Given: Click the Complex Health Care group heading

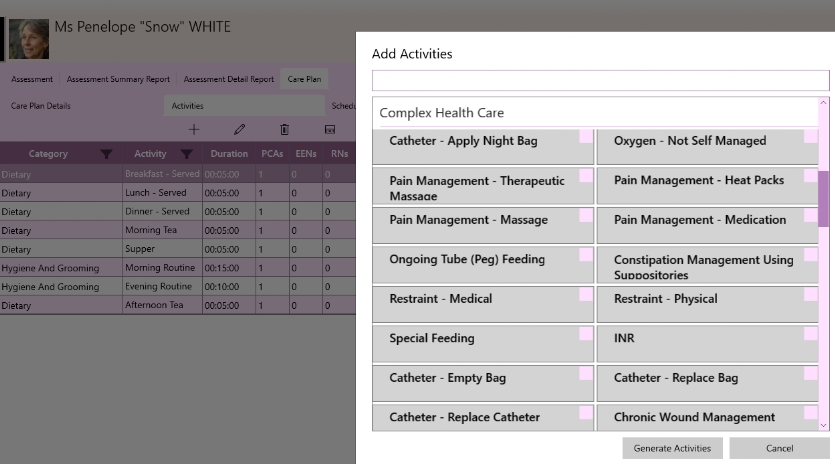Looking at the screenshot, I should pyautogui.click(x=441, y=113).
